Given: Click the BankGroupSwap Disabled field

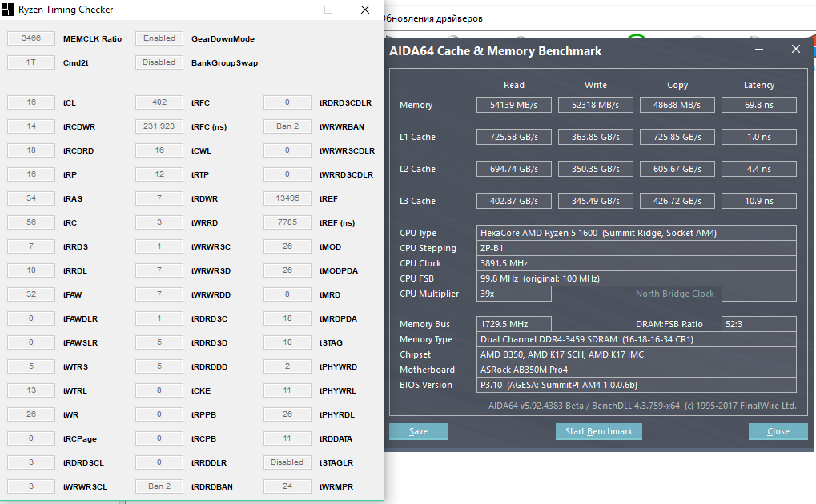Looking at the screenshot, I should (159, 62).
